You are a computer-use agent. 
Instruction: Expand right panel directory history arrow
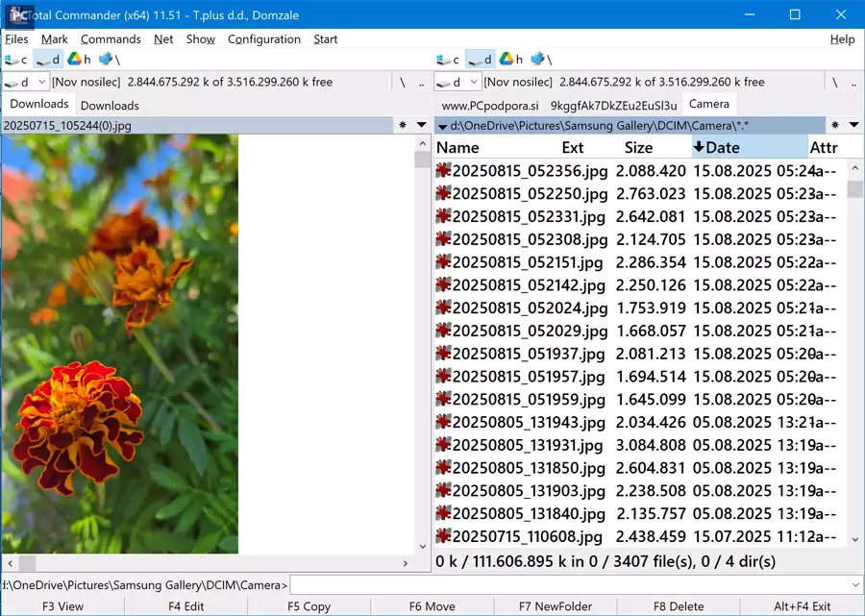853,125
